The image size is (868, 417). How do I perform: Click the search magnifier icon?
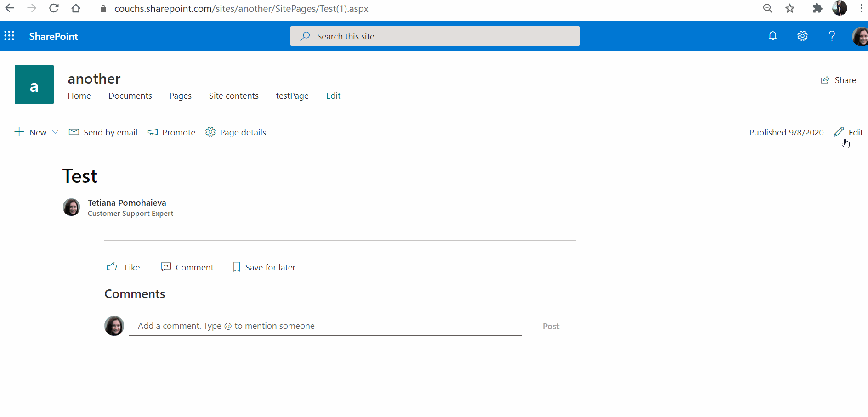[x=305, y=36]
